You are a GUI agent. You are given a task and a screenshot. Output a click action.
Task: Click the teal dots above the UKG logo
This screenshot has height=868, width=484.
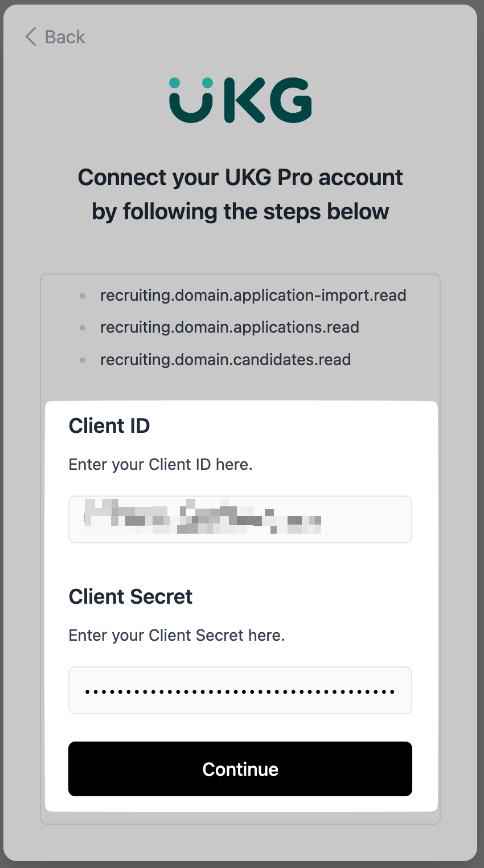(x=191, y=83)
